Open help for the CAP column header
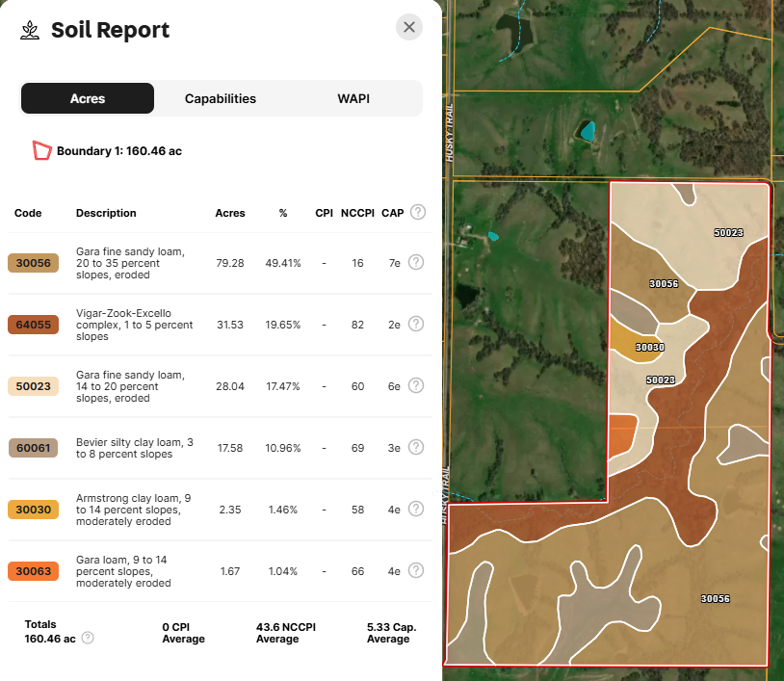 [417, 212]
